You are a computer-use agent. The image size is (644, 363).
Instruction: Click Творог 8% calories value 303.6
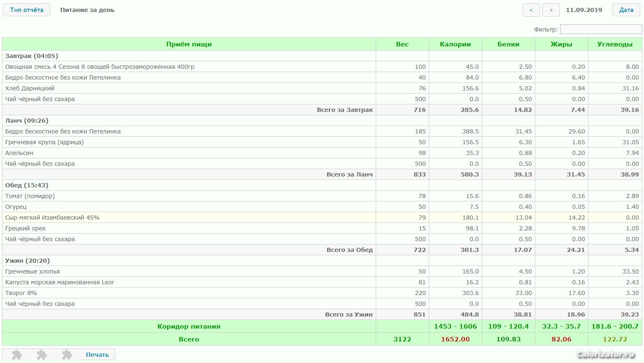[471, 293]
